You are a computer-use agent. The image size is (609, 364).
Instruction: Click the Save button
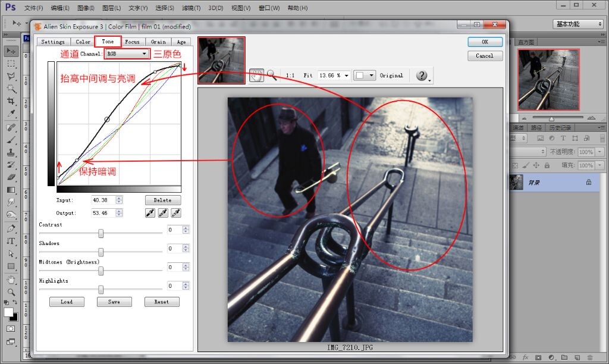pyautogui.click(x=114, y=302)
